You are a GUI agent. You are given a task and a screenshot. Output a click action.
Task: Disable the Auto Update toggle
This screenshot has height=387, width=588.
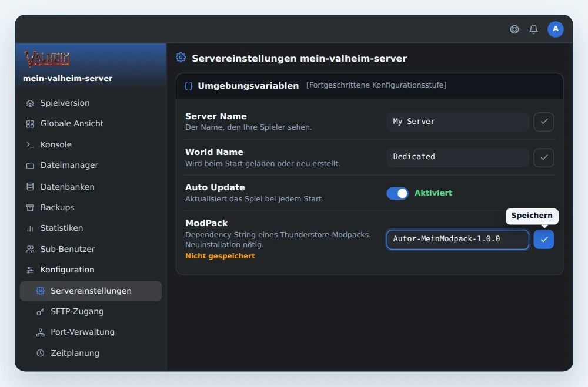pos(397,193)
